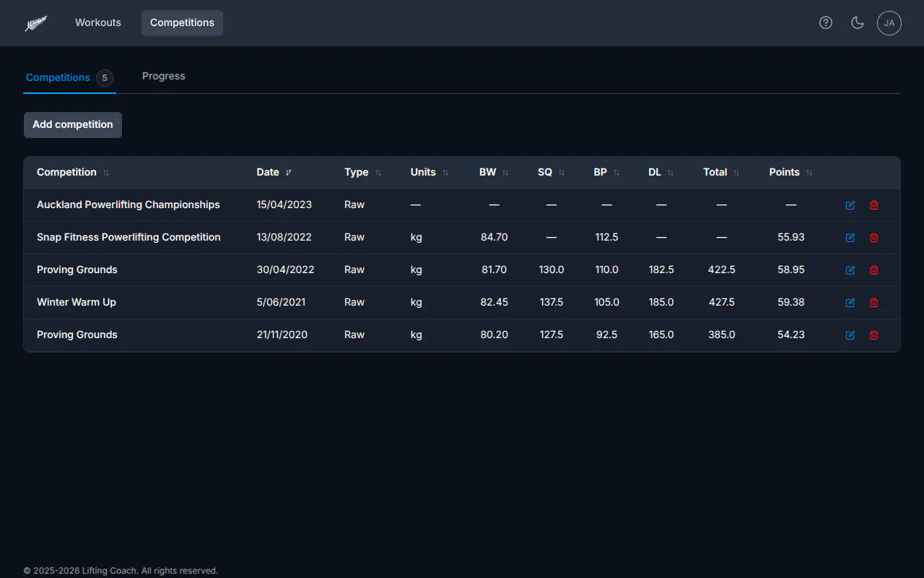The height and width of the screenshot is (578, 924).
Task: Delete Auckland Powerlifting Championships entry
Action: pyautogui.click(x=874, y=205)
